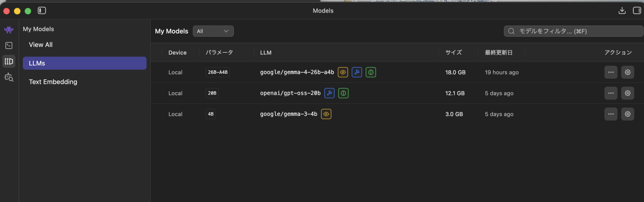This screenshot has height=202, width=644.
Task: Switch to the Text Embedding category
Action: 53,82
